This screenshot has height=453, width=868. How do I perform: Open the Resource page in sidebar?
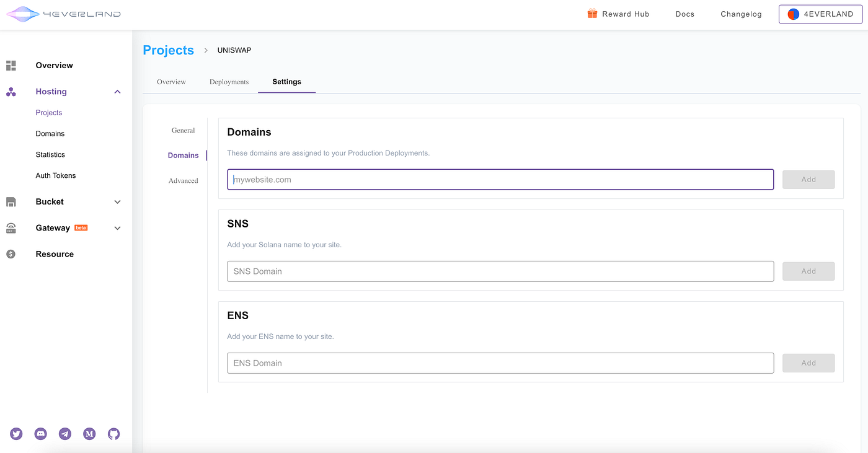pyautogui.click(x=55, y=254)
